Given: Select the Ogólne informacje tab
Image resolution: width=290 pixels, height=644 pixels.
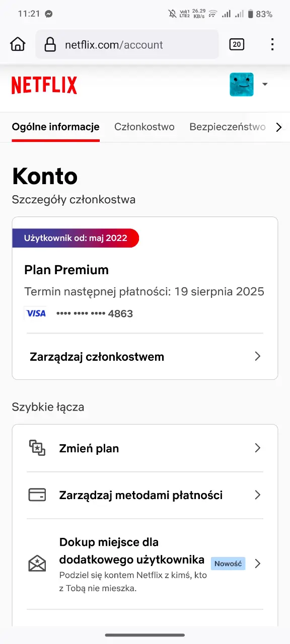Looking at the screenshot, I should pos(56,127).
